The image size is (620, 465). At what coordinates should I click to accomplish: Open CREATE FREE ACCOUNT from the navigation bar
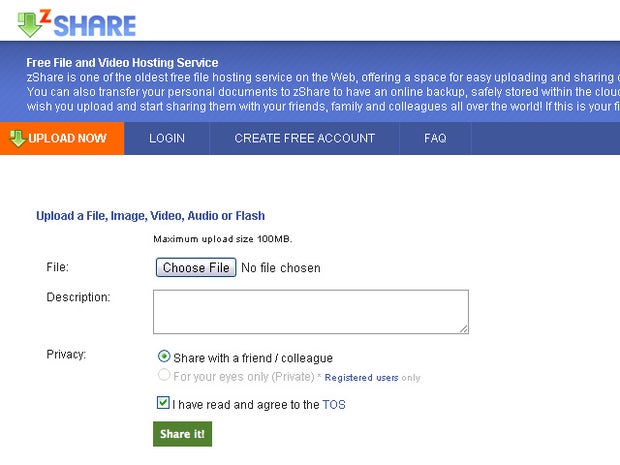coord(304,138)
